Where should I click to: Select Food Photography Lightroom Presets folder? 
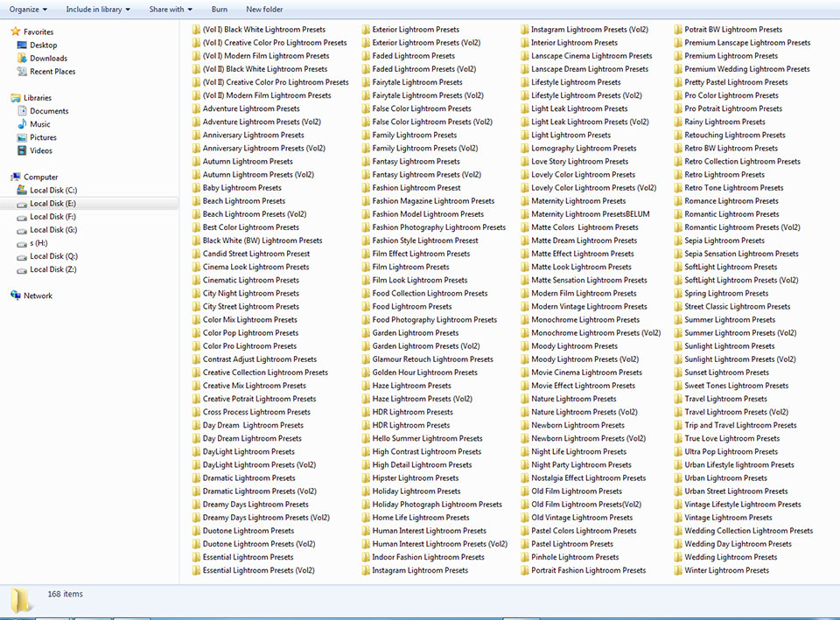(x=429, y=320)
